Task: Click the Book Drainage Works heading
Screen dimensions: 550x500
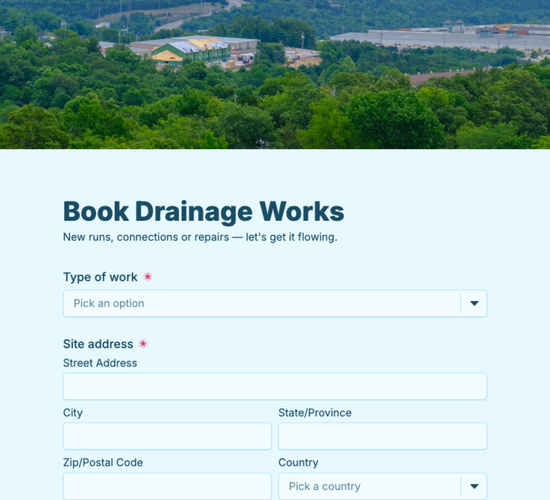Action: 203,212
